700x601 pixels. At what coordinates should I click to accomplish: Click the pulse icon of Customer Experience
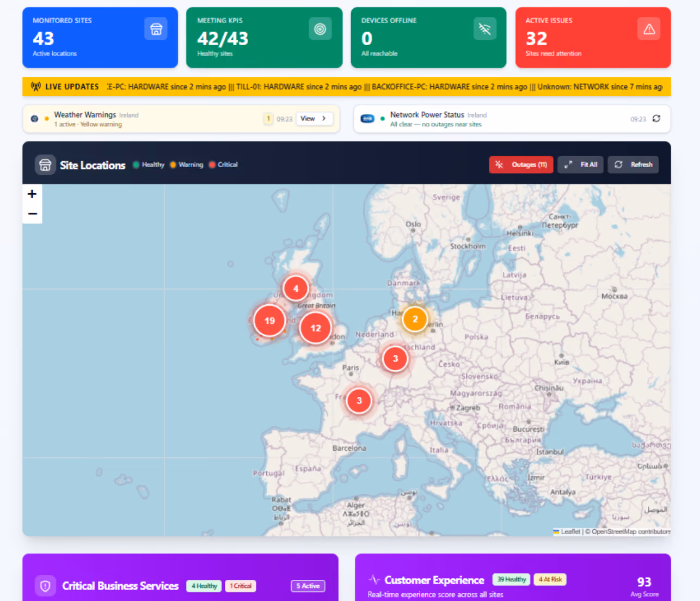click(374, 580)
